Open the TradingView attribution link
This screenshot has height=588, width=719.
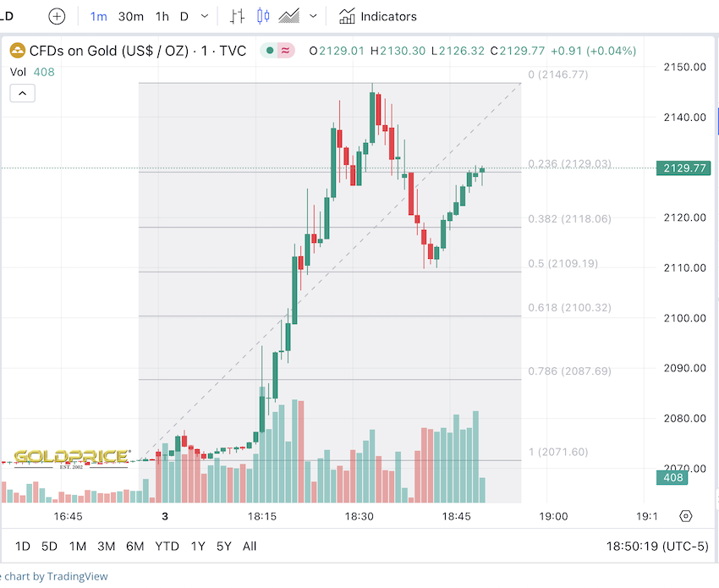click(x=58, y=577)
